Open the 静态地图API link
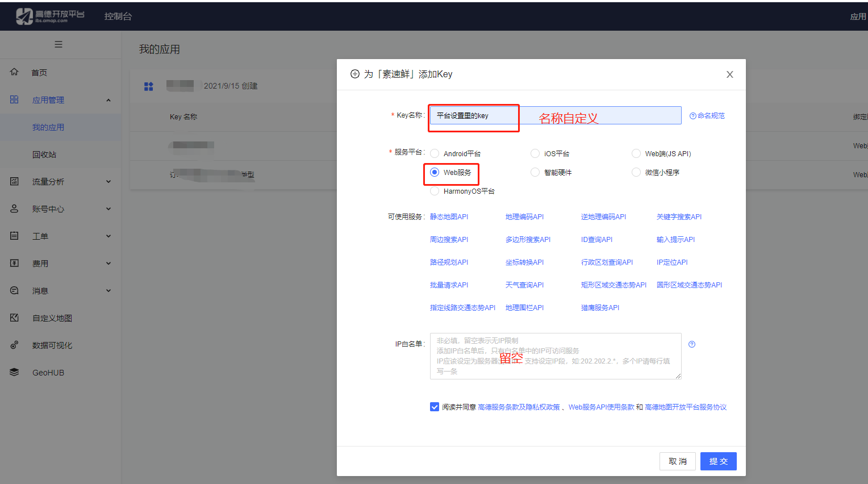Image resolution: width=868 pixels, height=484 pixels. click(x=449, y=216)
